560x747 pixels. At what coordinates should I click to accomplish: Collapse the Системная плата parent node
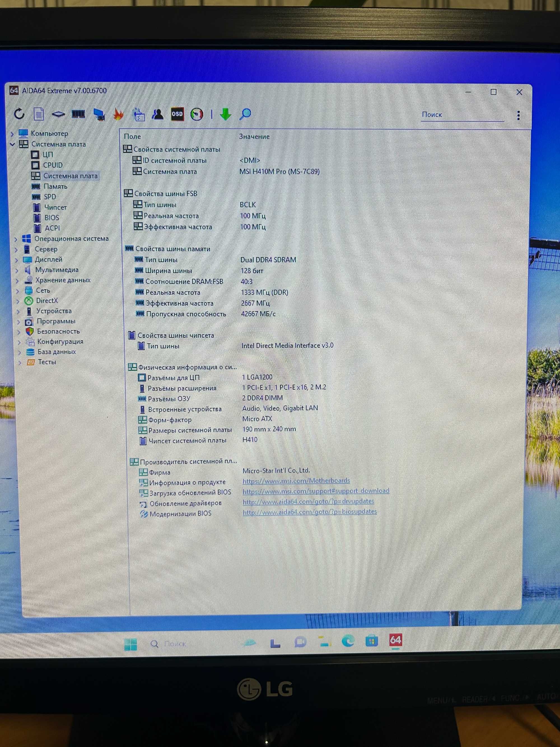click(x=13, y=144)
